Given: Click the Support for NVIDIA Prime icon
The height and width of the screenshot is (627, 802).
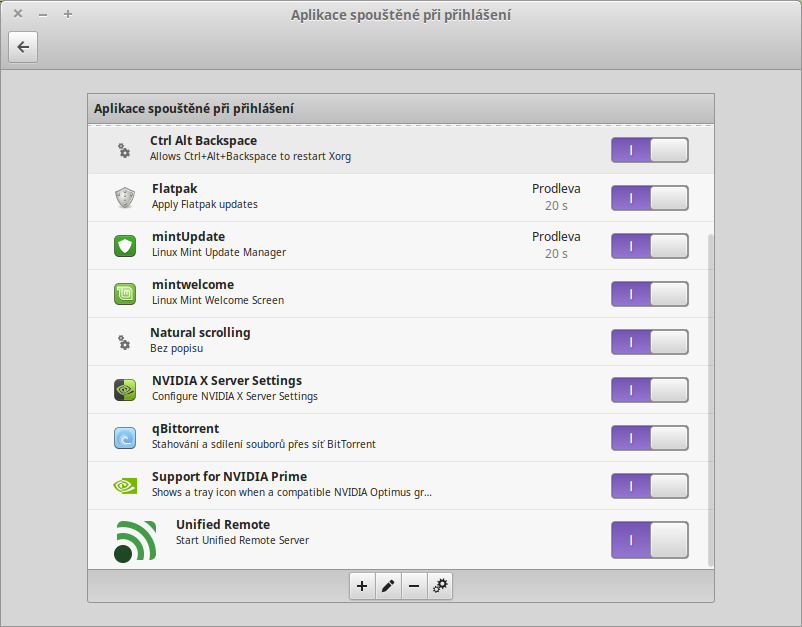Looking at the screenshot, I should [125, 486].
